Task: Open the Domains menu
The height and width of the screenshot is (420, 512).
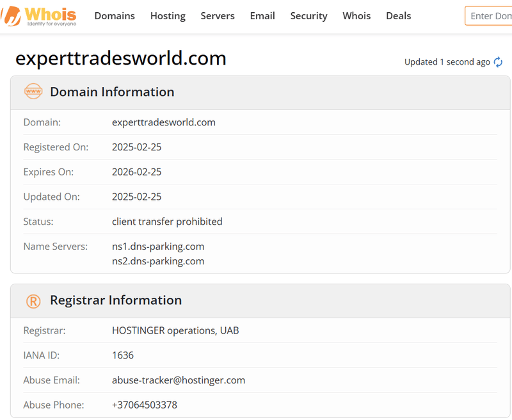Action: pyautogui.click(x=115, y=16)
